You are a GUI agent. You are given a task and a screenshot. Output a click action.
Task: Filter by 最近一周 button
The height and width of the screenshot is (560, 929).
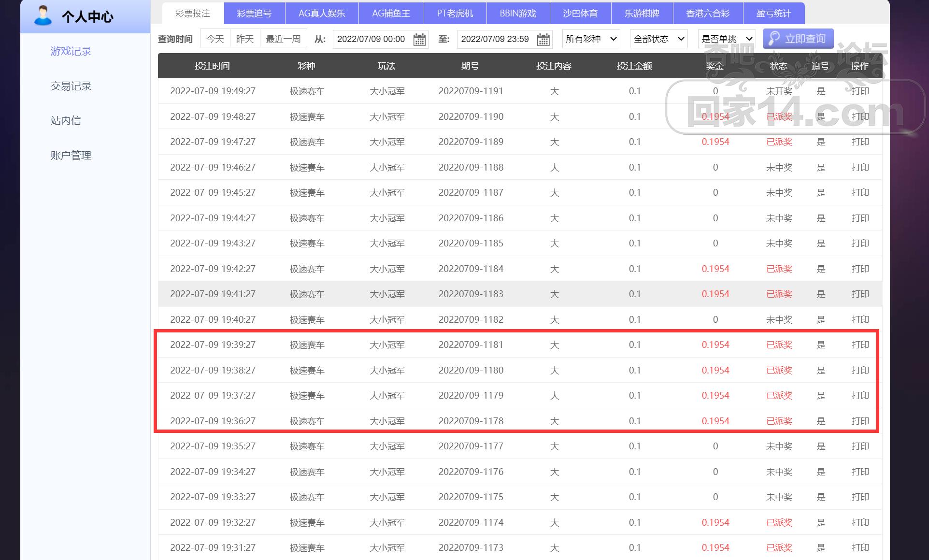[283, 39]
